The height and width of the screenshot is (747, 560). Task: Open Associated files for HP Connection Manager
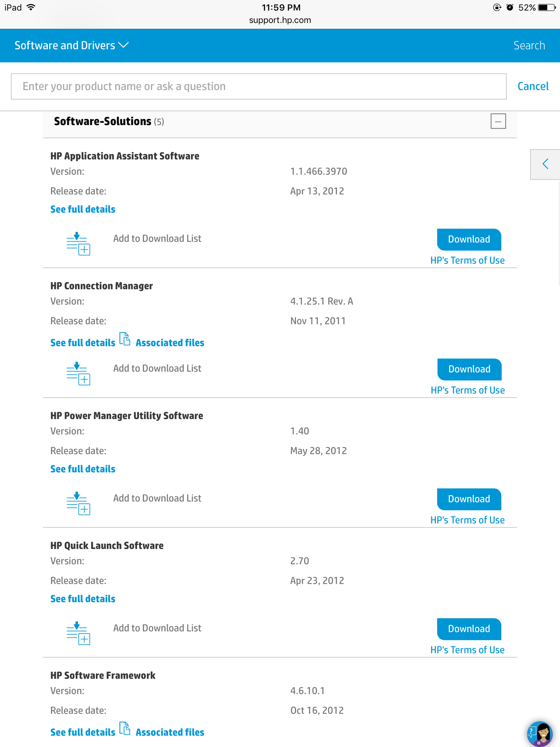pyautogui.click(x=170, y=342)
